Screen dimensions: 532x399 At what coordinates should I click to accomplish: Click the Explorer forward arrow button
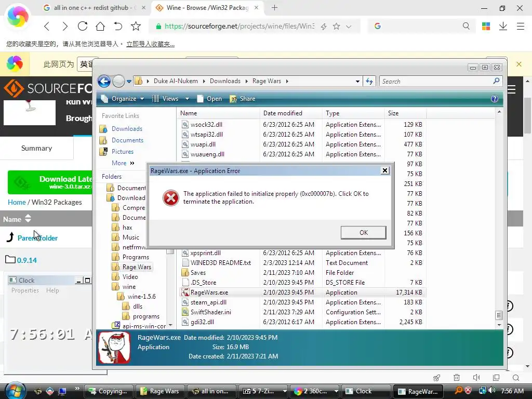118,81
